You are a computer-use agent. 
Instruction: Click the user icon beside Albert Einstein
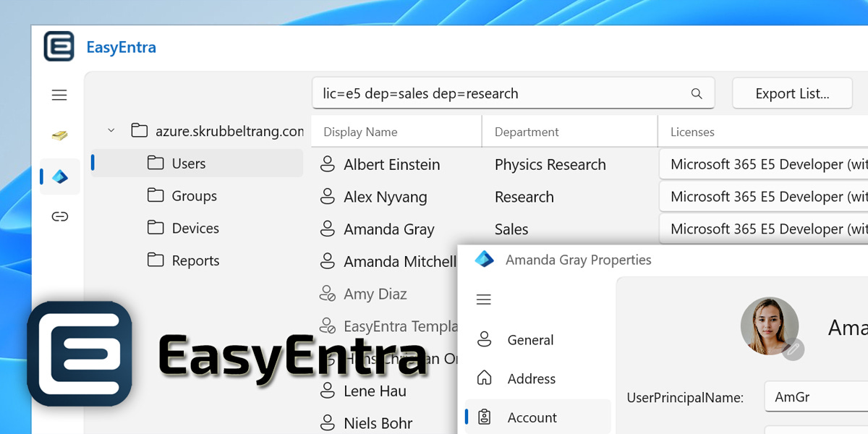click(x=328, y=164)
